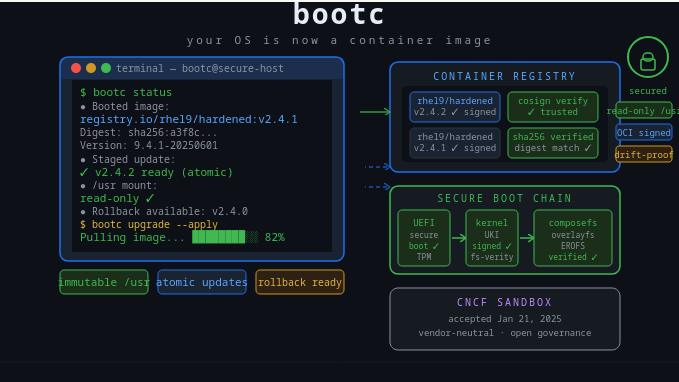This screenshot has height=382, width=679.
Task: Click the bootc main title
Action: [339, 14]
